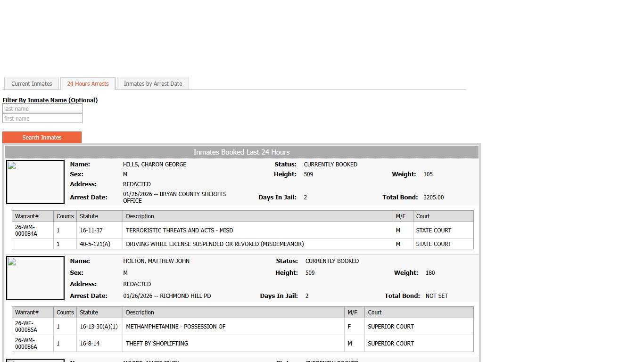Click inmate name HOLTON, MATTHEW JOHN
Viewport: 644px width, 362px height.
(156, 261)
